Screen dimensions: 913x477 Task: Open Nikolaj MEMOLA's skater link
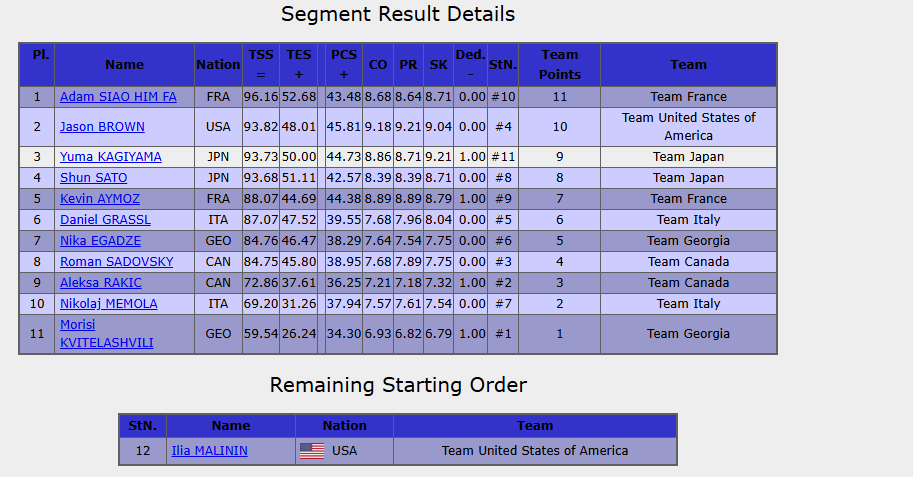108,304
